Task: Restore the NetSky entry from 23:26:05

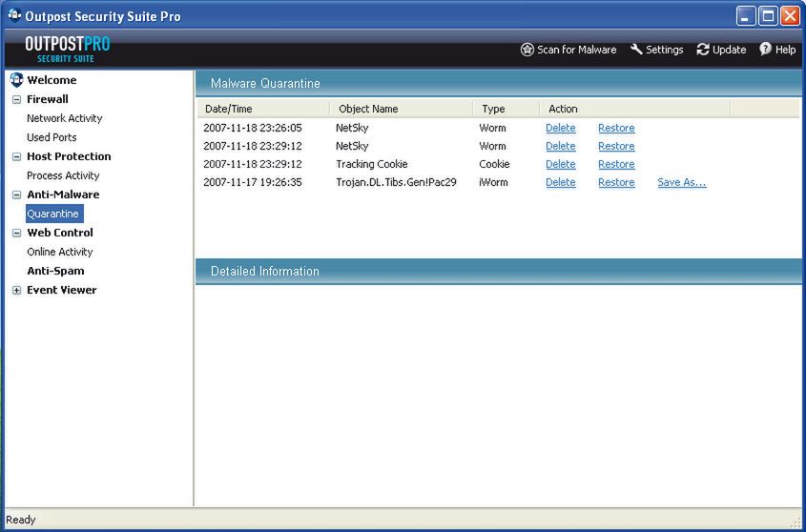Action: 616,128
